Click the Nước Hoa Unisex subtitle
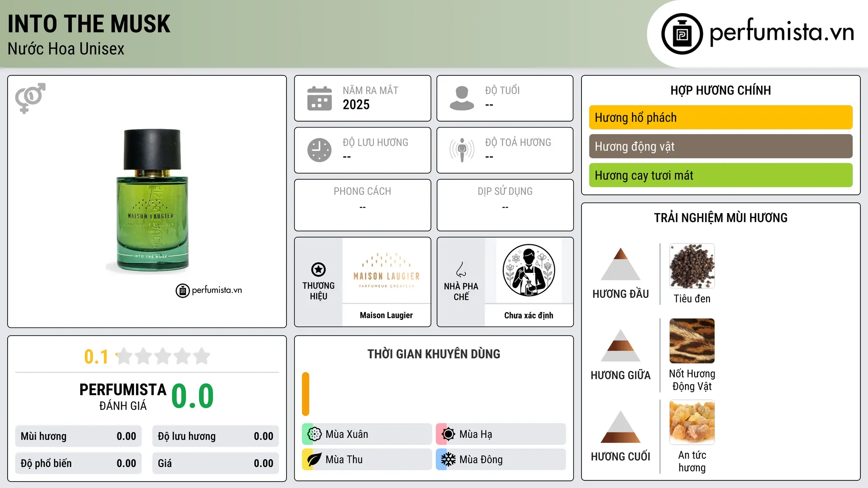The width and height of the screenshot is (868, 488). click(x=66, y=49)
